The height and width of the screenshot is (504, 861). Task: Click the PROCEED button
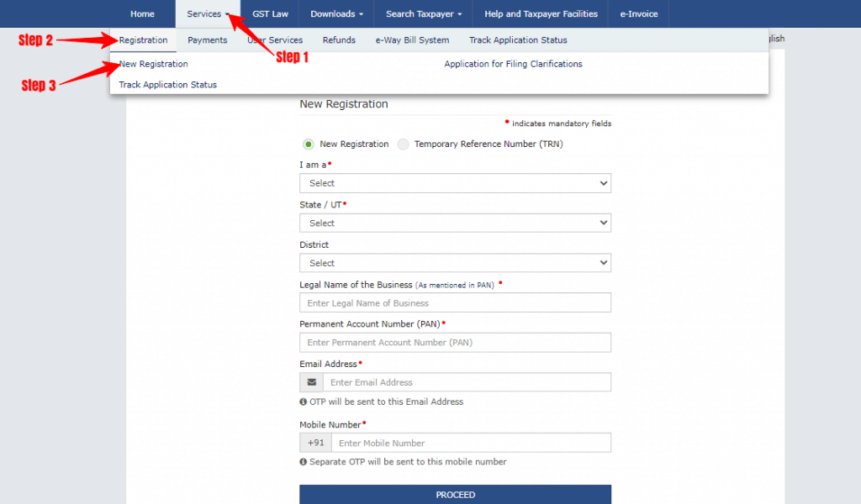click(x=455, y=494)
